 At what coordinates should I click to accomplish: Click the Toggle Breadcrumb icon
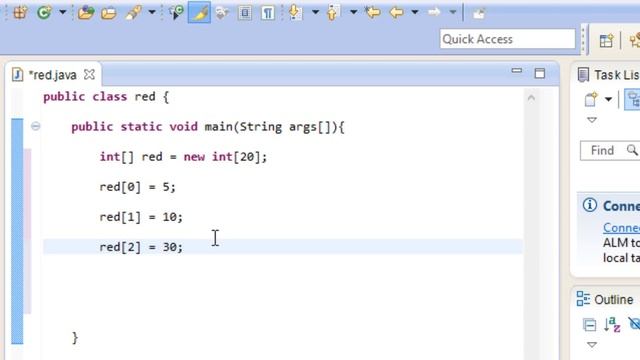tap(176, 13)
